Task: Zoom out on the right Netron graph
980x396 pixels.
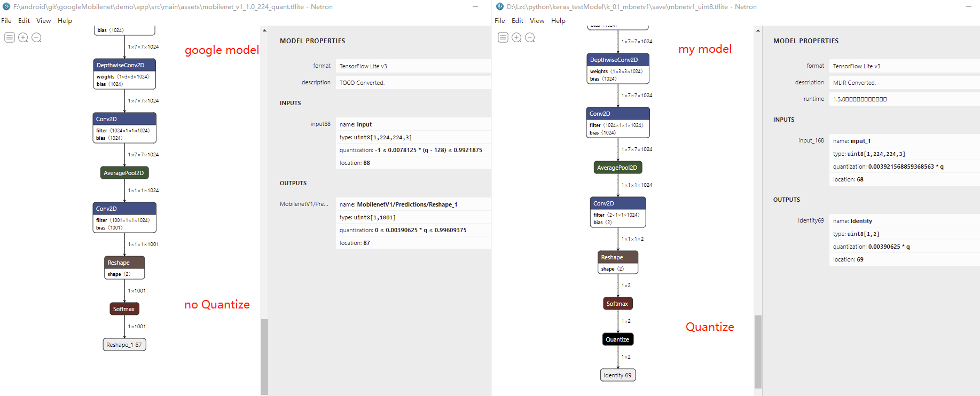Action: click(x=530, y=37)
